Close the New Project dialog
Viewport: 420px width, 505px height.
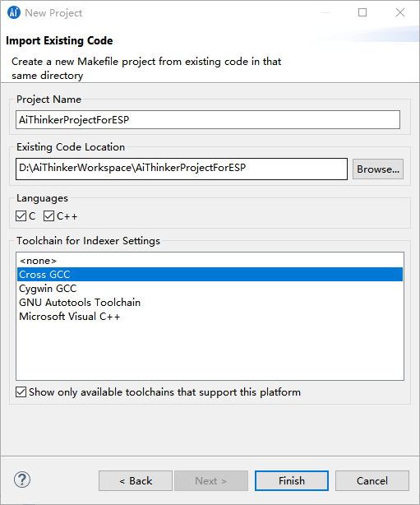tap(400, 12)
